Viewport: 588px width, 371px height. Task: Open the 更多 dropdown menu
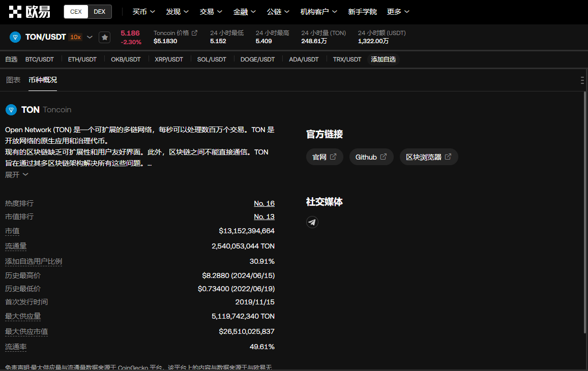(x=398, y=12)
